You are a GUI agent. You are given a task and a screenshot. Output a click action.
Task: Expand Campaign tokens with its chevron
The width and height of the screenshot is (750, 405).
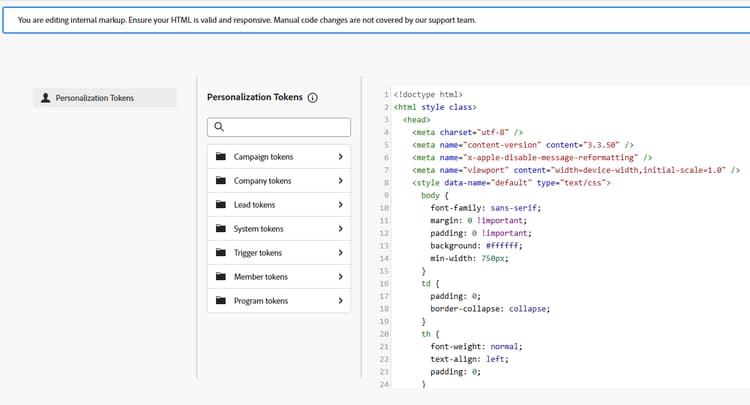coord(340,157)
